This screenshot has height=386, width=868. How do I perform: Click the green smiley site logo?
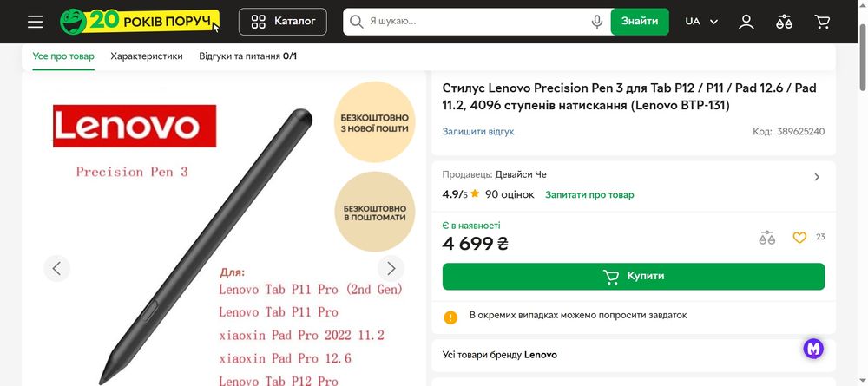(x=78, y=22)
